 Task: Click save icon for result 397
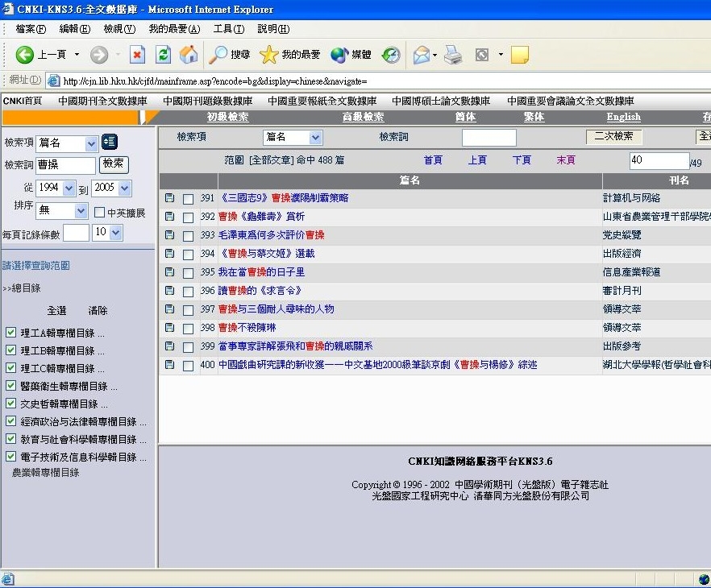[x=169, y=309]
